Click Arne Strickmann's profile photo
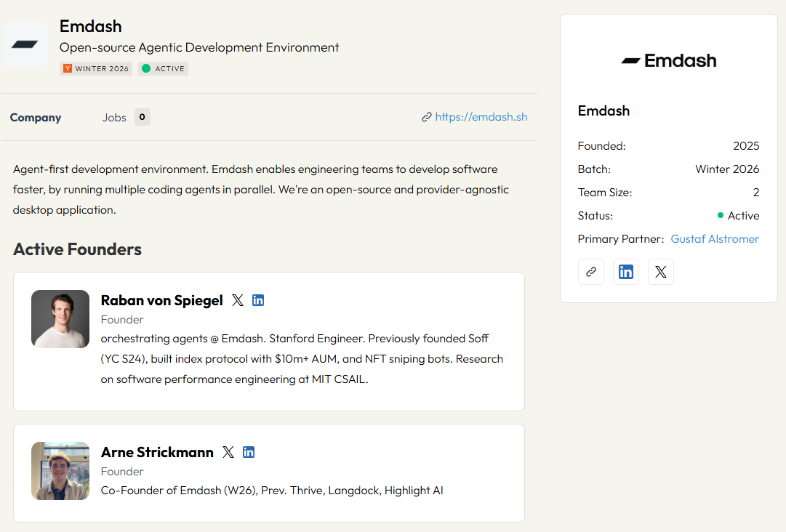The height and width of the screenshot is (532, 786). pyautogui.click(x=60, y=471)
